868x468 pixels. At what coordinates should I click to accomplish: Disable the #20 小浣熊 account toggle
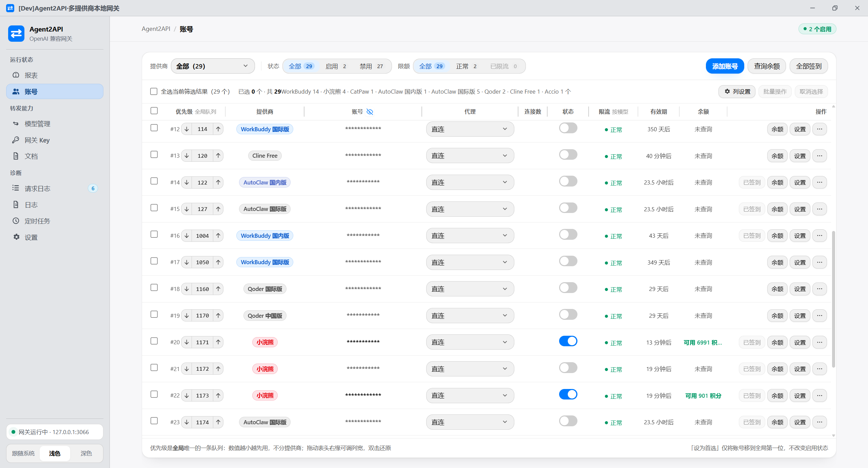pos(568,341)
